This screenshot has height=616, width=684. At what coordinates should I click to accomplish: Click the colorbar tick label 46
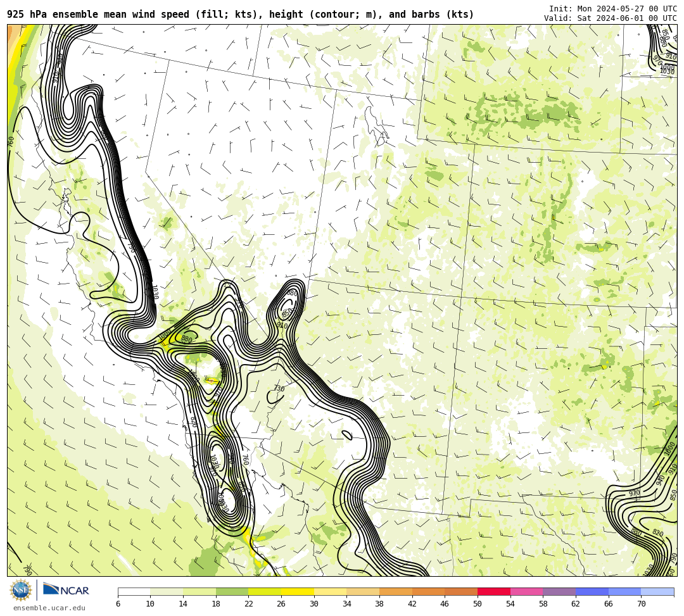point(445,604)
